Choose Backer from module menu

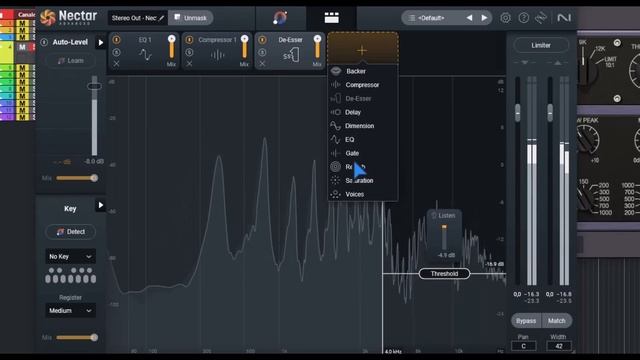point(362,71)
